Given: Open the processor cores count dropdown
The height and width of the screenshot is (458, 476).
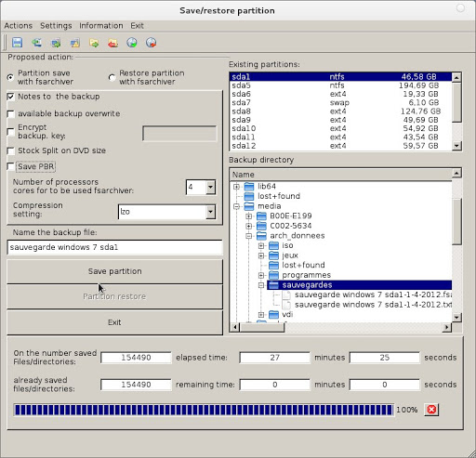Looking at the screenshot, I should [211, 187].
